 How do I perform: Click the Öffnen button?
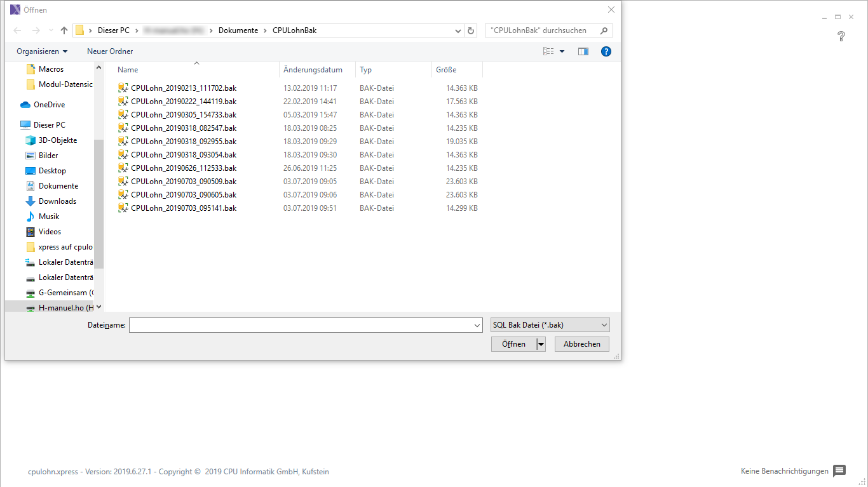point(513,344)
